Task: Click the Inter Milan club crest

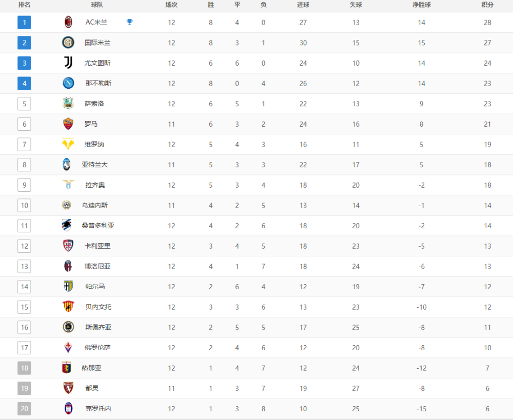Action: click(68, 43)
